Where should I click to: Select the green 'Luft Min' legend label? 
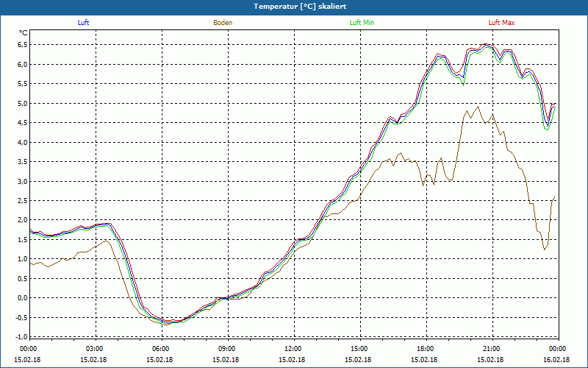click(x=362, y=23)
